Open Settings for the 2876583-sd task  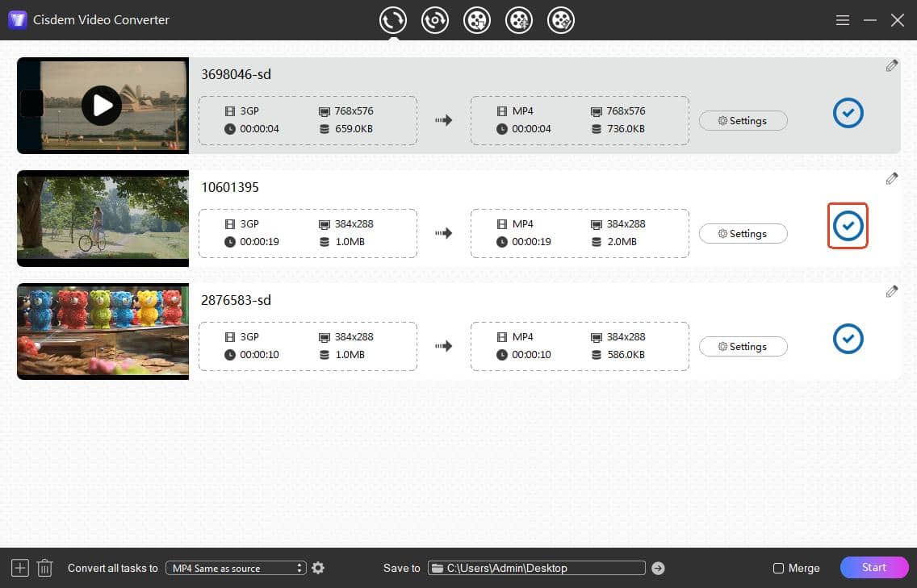pyautogui.click(x=743, y=346)
